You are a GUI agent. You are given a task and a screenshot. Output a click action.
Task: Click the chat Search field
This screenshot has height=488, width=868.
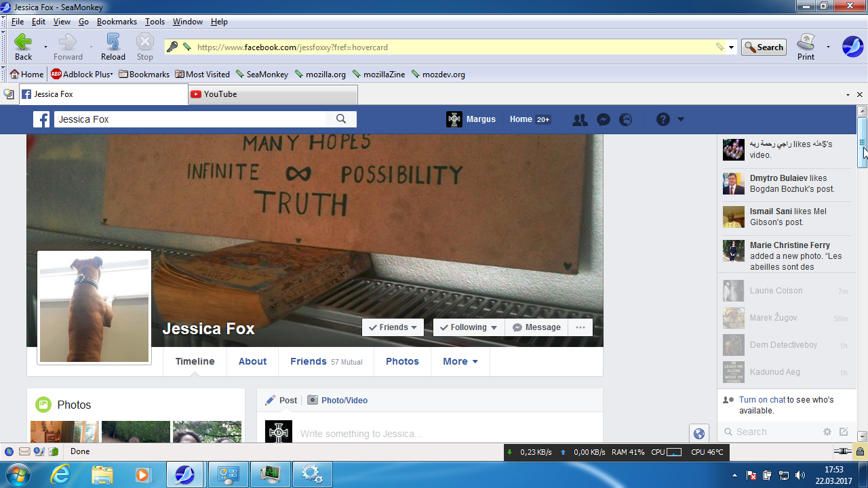pyautogui.click(x=770, y=432)
